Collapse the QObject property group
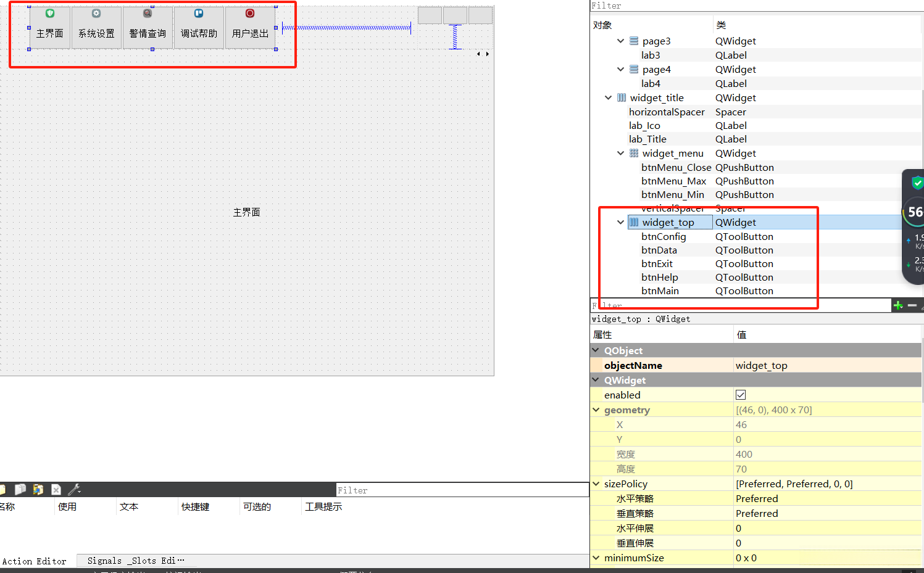 click(596, 350)
